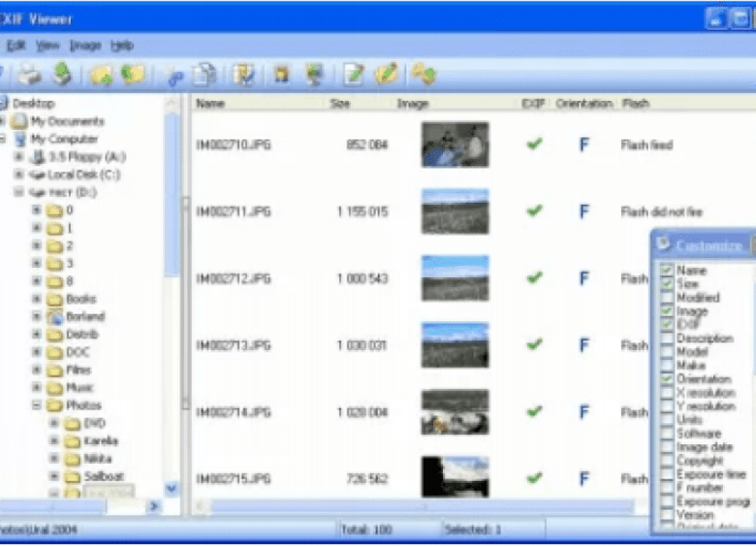Sort by the Name column header

pos(210,103)
